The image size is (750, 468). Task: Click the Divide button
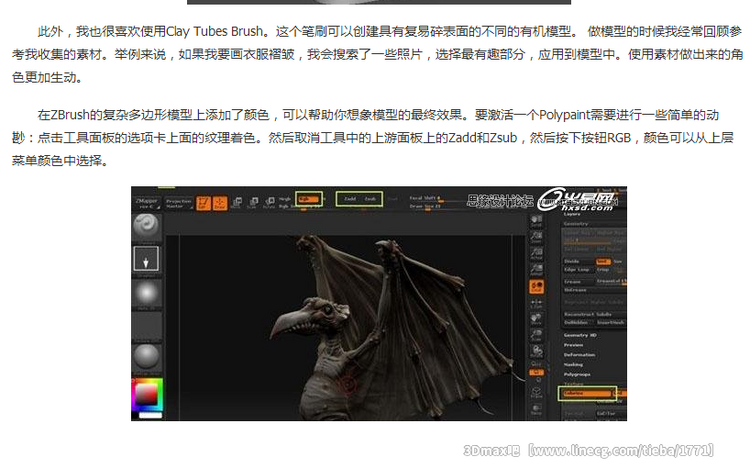coord(577,261)
